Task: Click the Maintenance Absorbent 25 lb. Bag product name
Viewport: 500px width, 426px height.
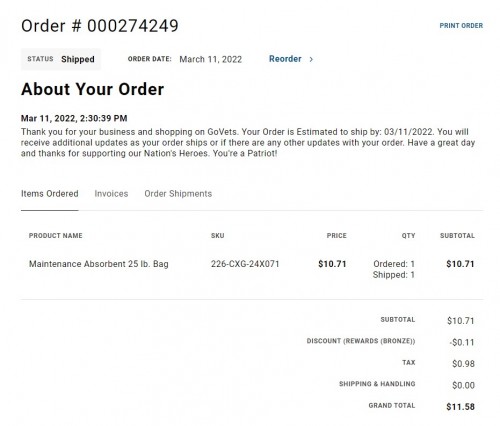Action: (x=99, y=264)
